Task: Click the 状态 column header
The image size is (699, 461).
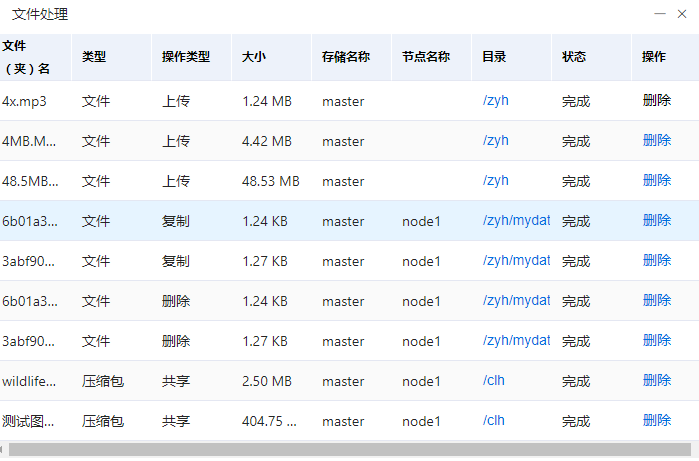Action: tap(574, 57)
